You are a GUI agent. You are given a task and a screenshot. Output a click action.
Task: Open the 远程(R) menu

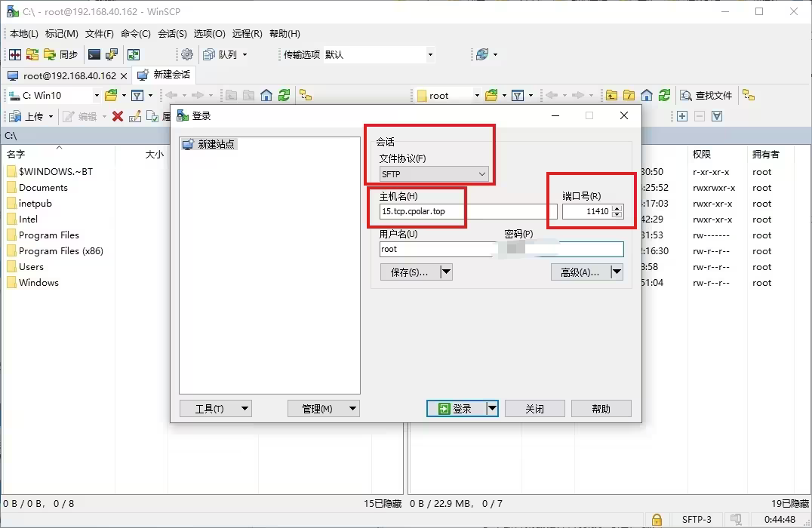click(x=247, y=34)
